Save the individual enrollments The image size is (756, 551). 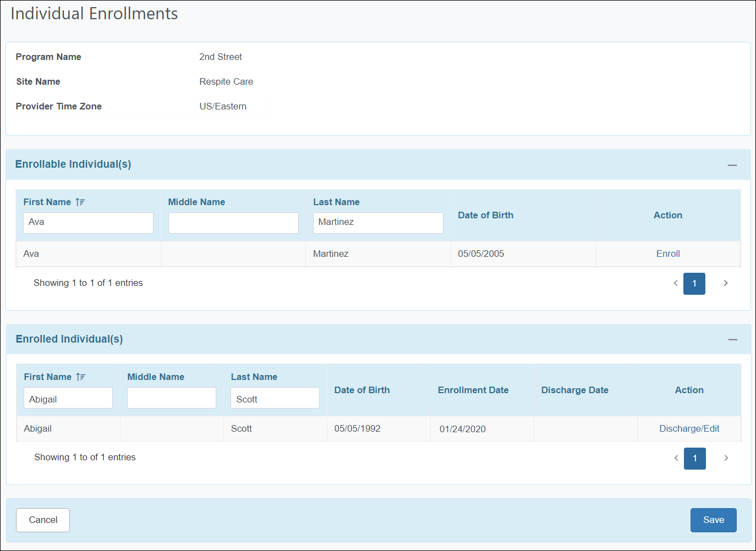tap(713, 520)
